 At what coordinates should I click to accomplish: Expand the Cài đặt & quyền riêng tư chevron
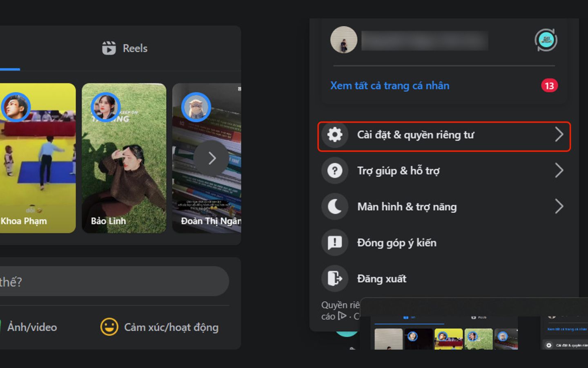pyautogui.click(x=559, y=135)
